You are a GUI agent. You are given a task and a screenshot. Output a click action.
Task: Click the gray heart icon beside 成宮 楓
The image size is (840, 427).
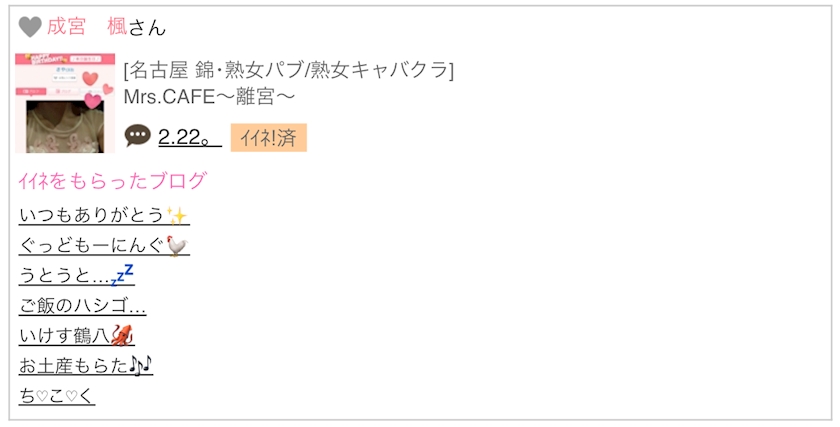point(30,27)
